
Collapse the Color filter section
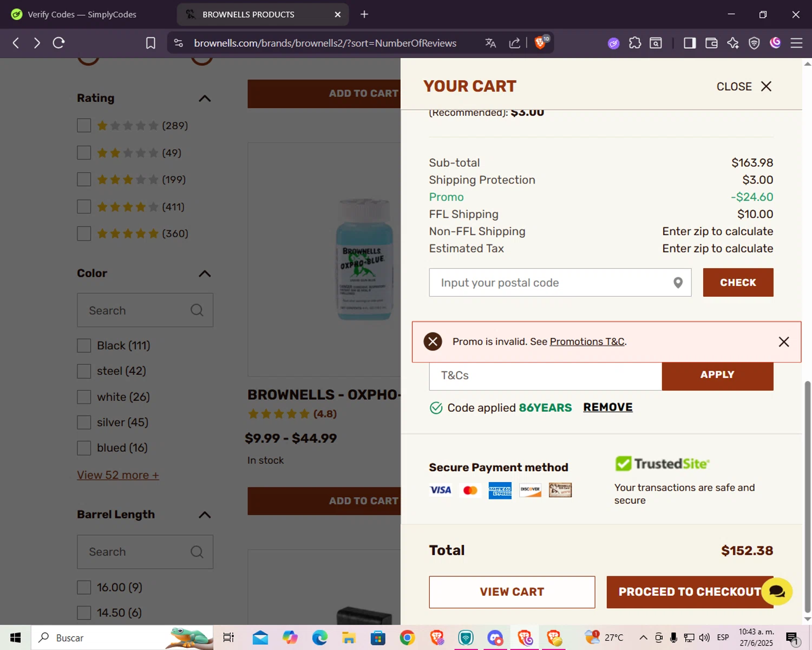[x=205, y=274]
